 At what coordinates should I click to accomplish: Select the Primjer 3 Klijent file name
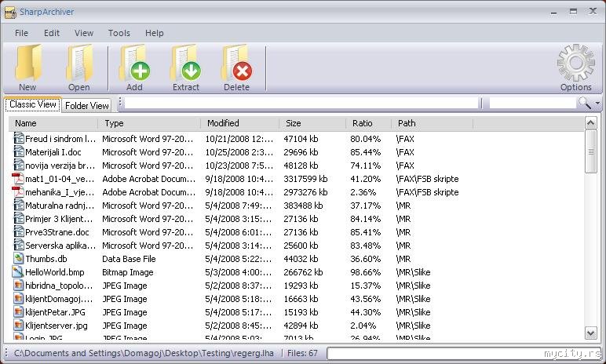pos(59,219)
